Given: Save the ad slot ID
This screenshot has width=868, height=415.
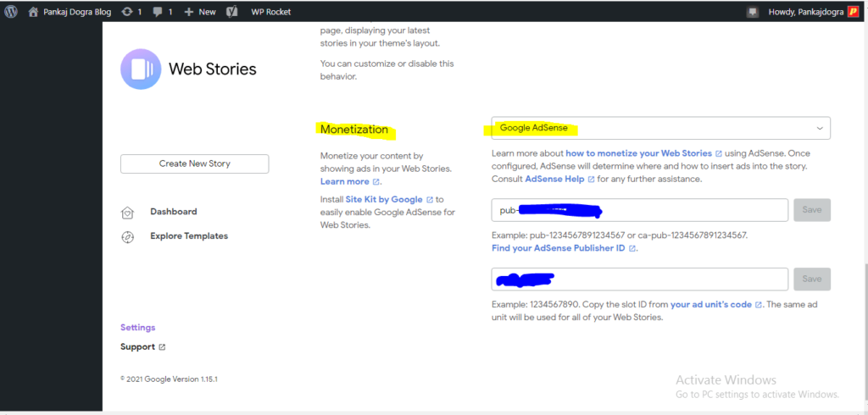Looking at the screenshot, I should click(x=811, y=279).
